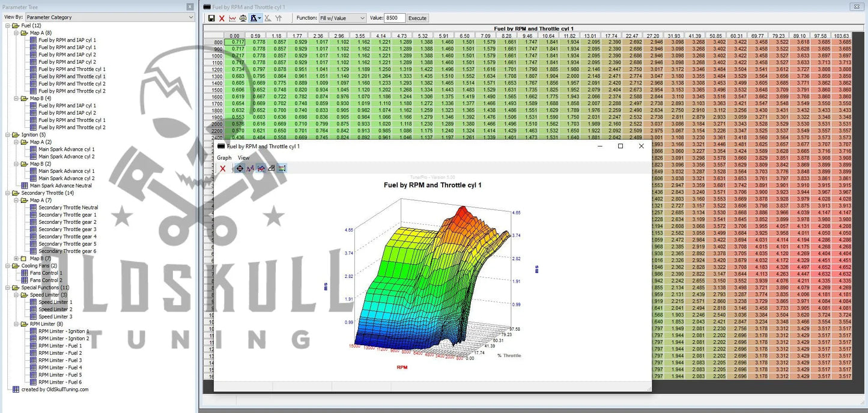Open the View By dropdown
The height and width of the screenshot is (413, 868).
click(x=111, y=17)
